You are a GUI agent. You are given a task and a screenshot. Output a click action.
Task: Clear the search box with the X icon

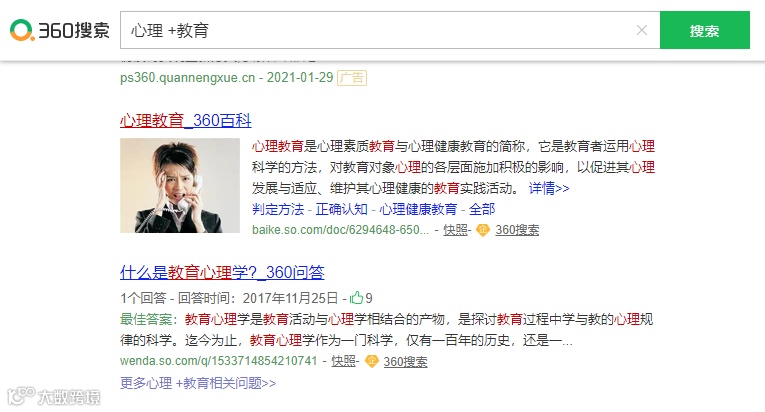642,30
